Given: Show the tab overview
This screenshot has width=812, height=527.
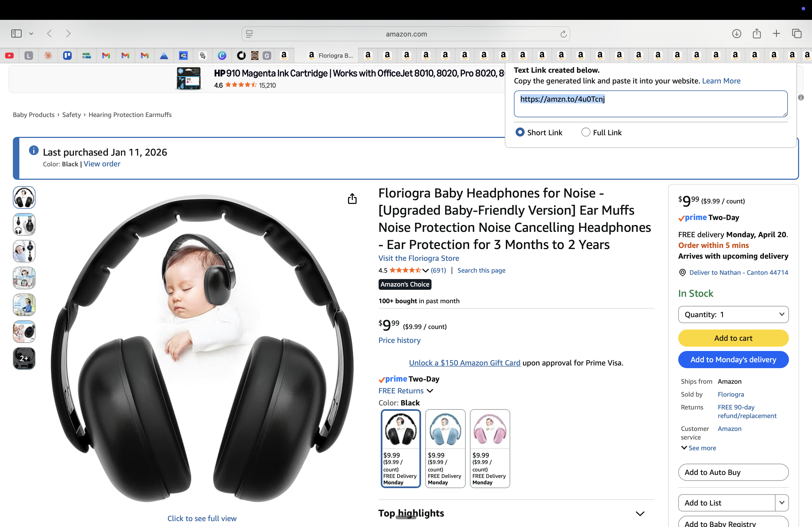Looking at the screenshot, I should tap(797, 33).
